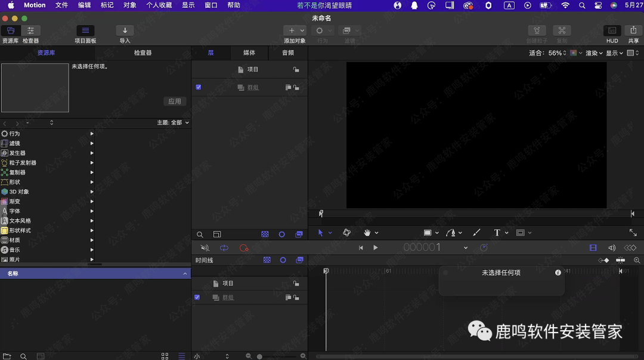Toggle the audio mute button
Screen dimensions: 644x360
[x=205, y=248]
